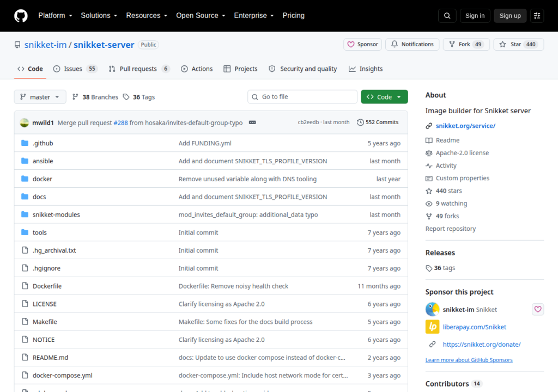Click the docker folder icon
This screenshot has height=392, width=558.
coord(25,179)
